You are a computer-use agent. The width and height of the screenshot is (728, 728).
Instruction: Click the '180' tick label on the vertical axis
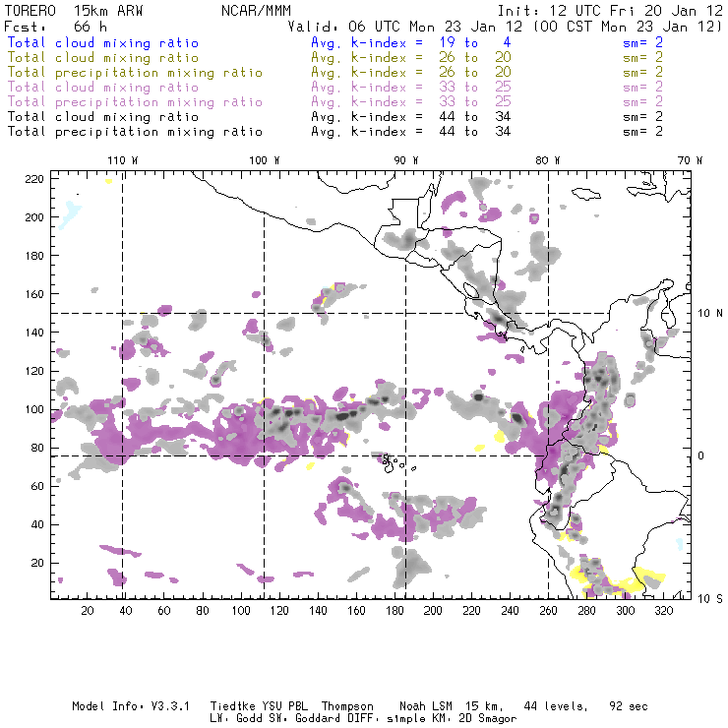point(34,256)
